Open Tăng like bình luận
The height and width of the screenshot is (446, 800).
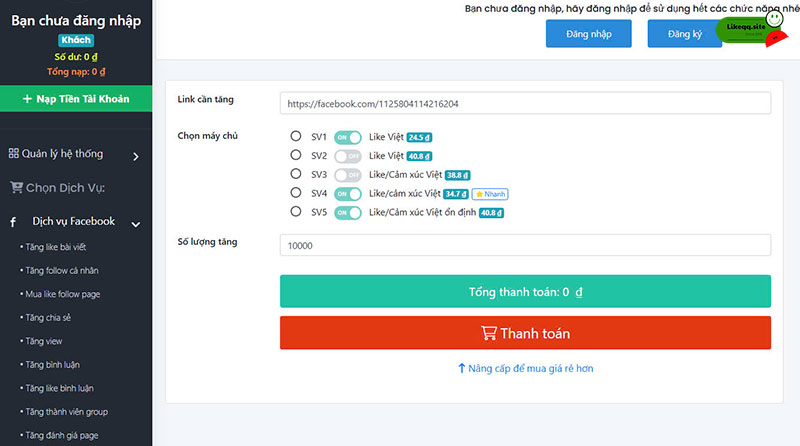click(x=59, y=388)
